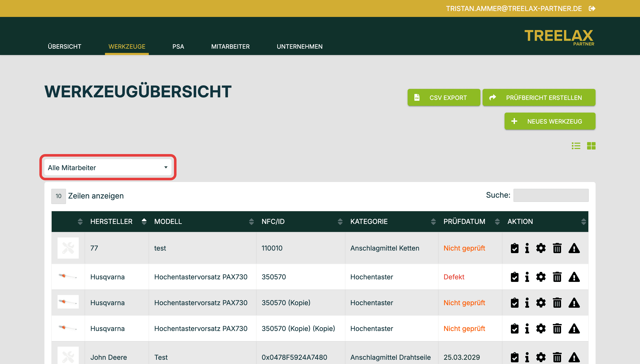Click the warning triangle for the 350570 (Kopie) row
This screenshot has height=364, width=640.
point(574,303)
